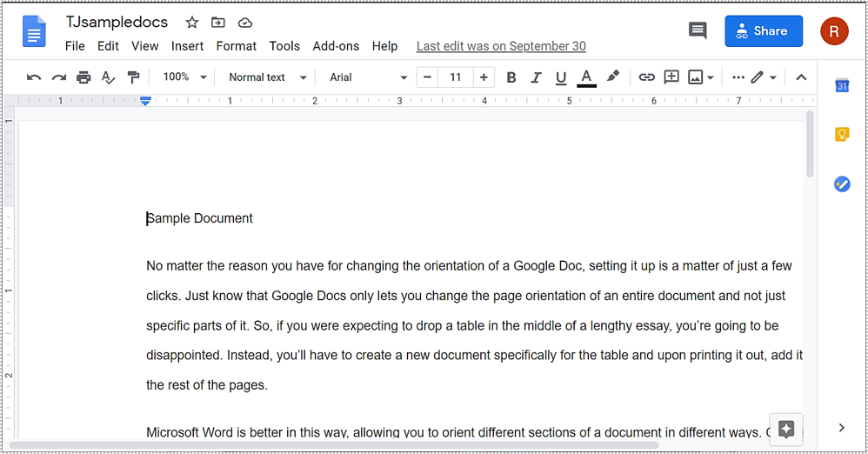Click the line starting 'No matter the reason'
Viewport: 868px width, 454px height.
coord(469,266)
